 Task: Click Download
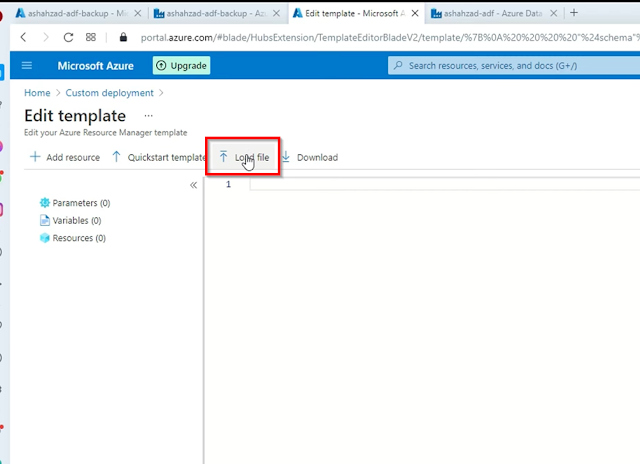tap(310, 157)
